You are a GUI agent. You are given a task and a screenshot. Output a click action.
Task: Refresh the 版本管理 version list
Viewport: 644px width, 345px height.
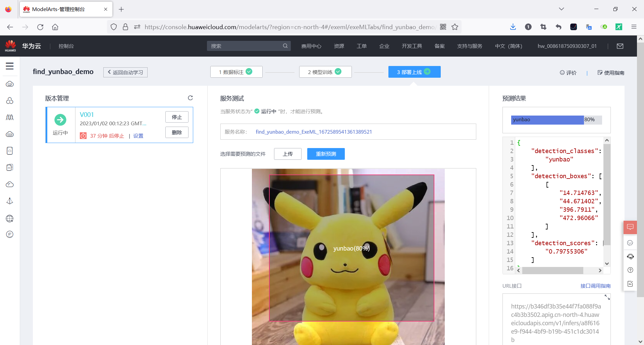(x=190, y=98)
